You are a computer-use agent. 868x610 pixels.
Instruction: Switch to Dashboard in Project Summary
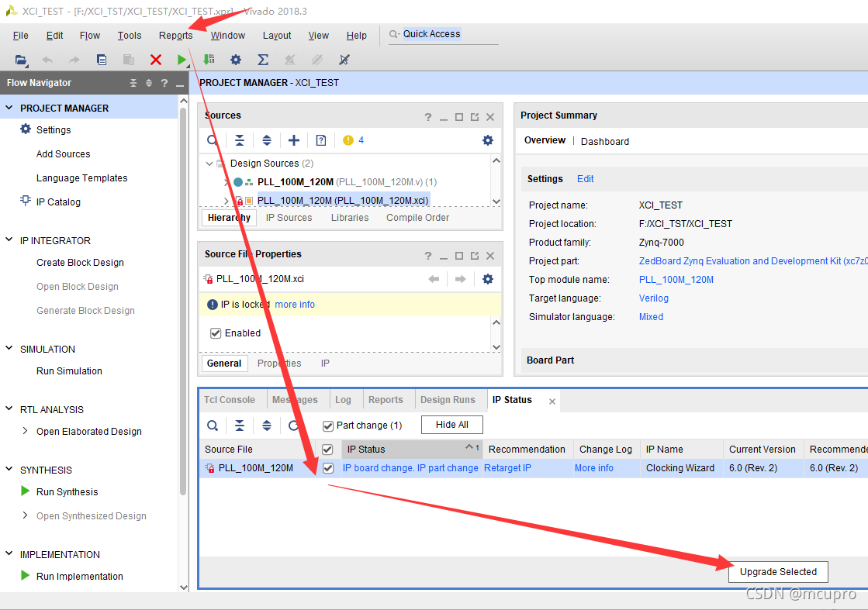point(604,142)
